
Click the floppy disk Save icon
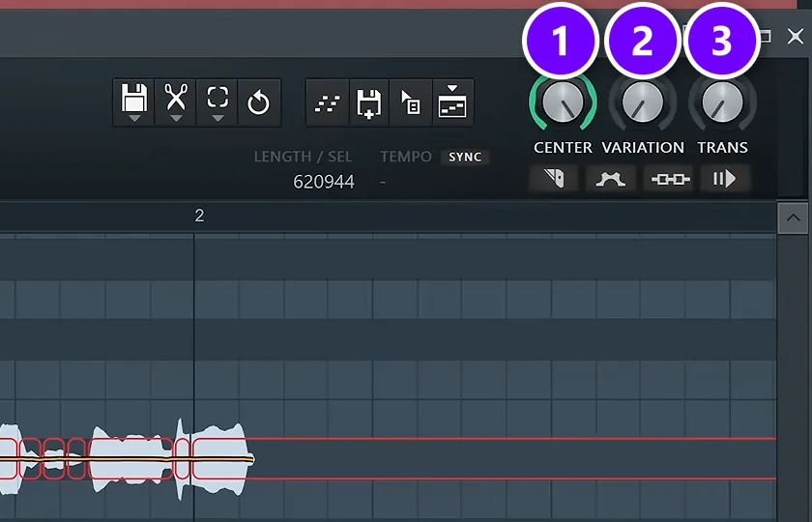pos(134,102)
